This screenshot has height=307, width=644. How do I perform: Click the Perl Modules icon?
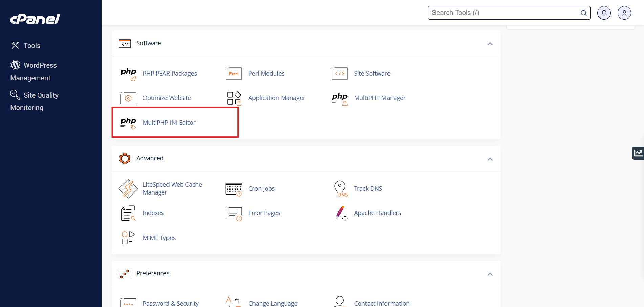234,74
